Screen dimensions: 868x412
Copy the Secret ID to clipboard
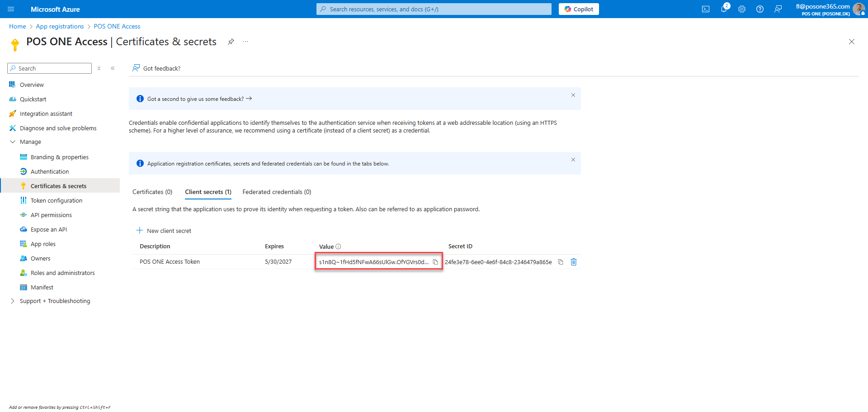pyautogui.click(x=561, y=262)
